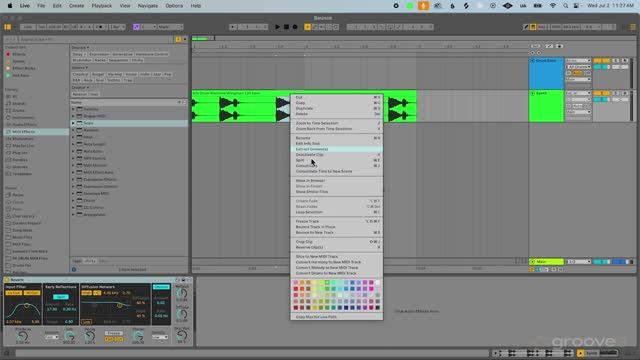Select Copy Max for Live Path
Image resolution: width=640 pixels, height=360 pixels.
coord(337,317)
